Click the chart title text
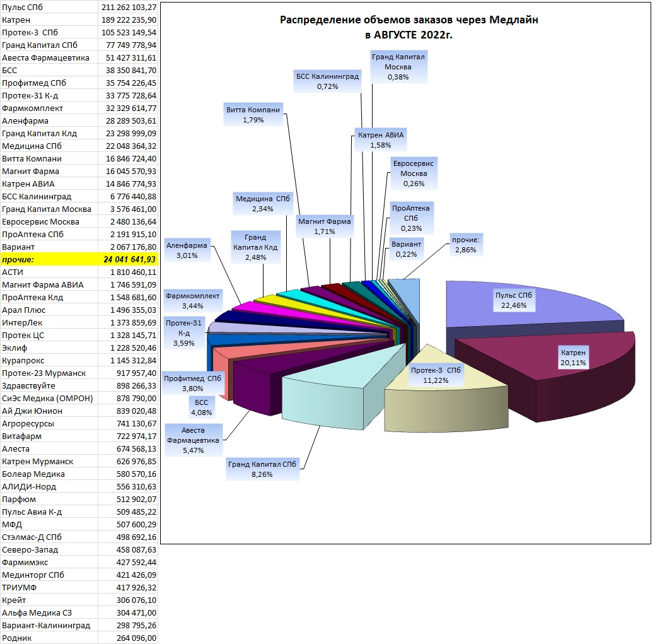Viewport: 655px width, 644px height. (409, 27)
